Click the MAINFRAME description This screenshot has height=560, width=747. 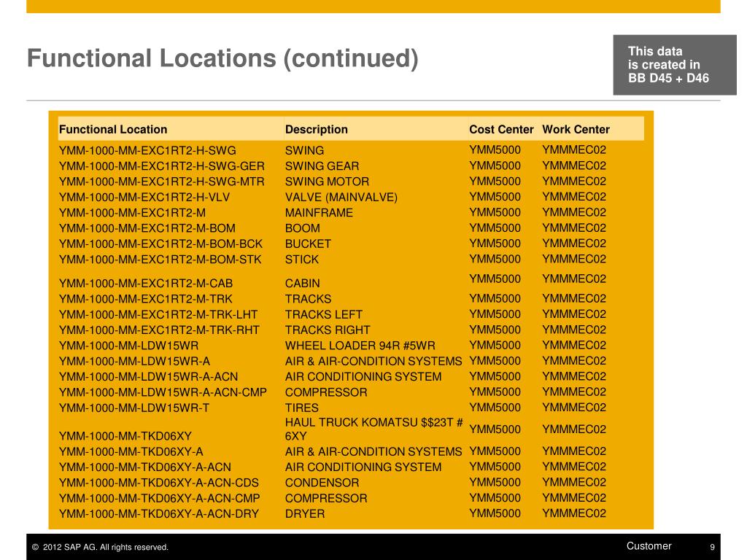[x=320, y=213]
